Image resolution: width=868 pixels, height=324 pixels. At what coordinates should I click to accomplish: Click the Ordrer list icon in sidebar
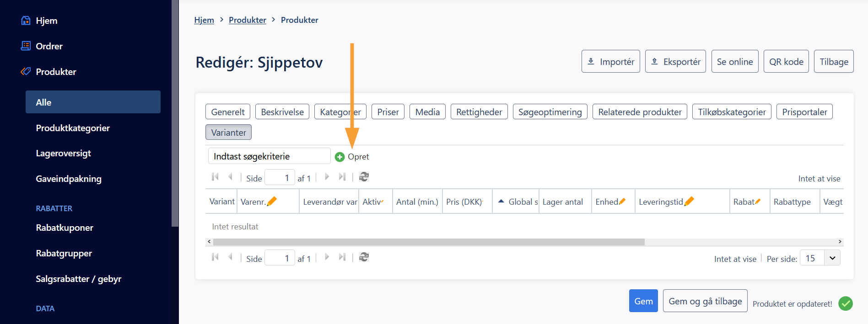pyautogui.click(x=26, y=46)
